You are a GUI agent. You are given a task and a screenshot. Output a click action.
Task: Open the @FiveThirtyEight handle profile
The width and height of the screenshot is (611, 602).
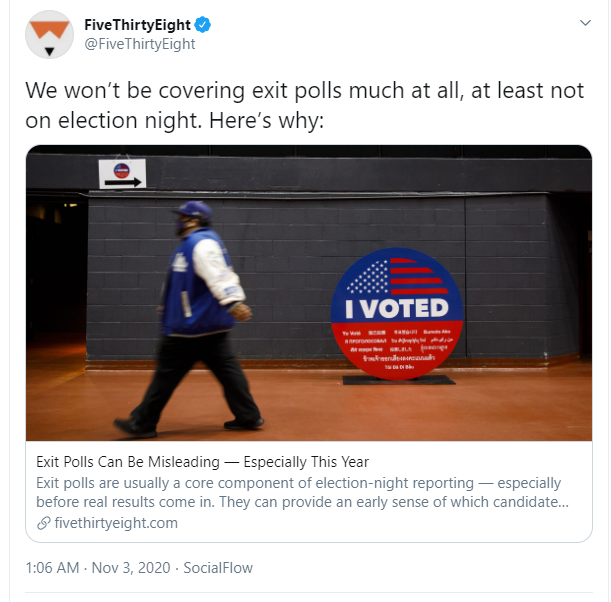coord(140,44)
